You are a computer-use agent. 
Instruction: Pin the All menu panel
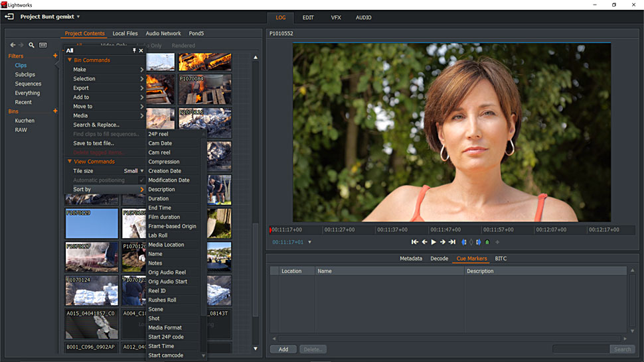(134, 50)
